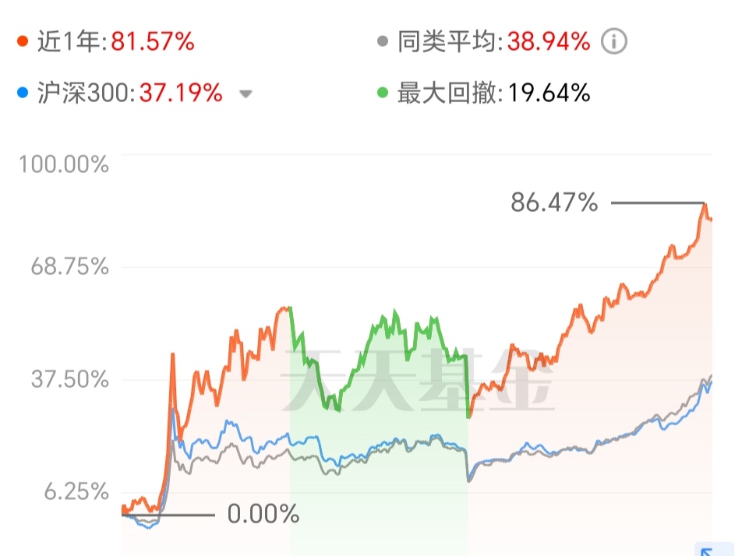
Task: Click the 19.64% max drawdown value
Action: click(549, 93)
